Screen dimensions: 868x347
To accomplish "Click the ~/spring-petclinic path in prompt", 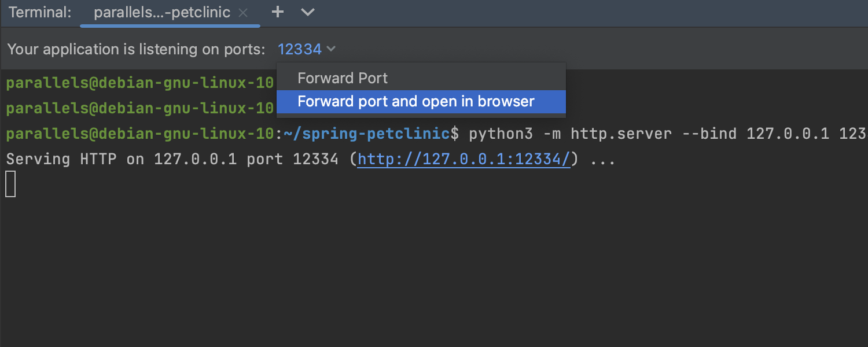I will click(367, 134).
